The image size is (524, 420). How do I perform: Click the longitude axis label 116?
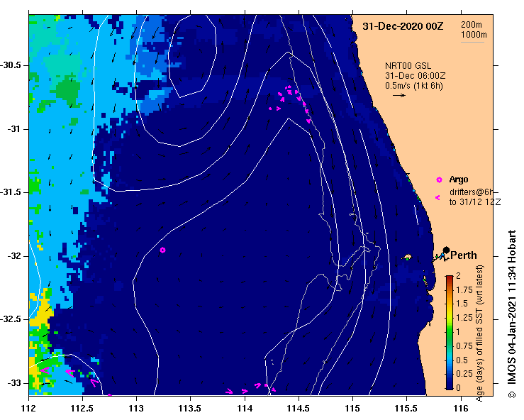click(x=461, y=408)
